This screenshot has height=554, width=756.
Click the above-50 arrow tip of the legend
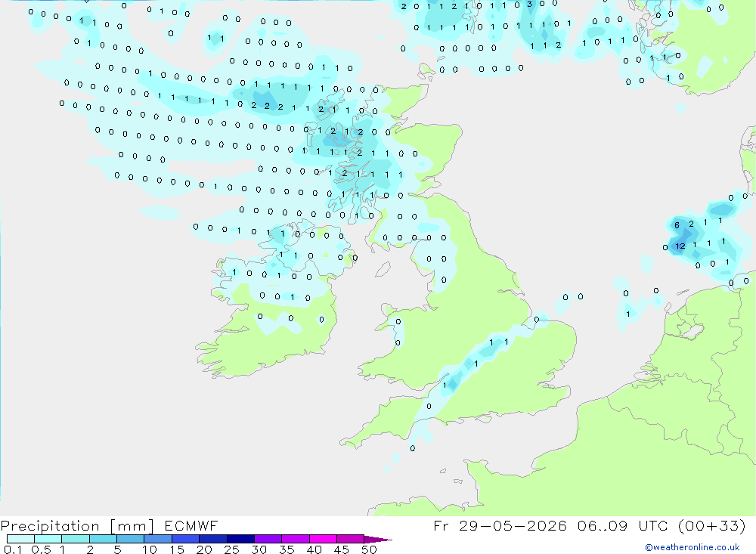pos(378,539)
